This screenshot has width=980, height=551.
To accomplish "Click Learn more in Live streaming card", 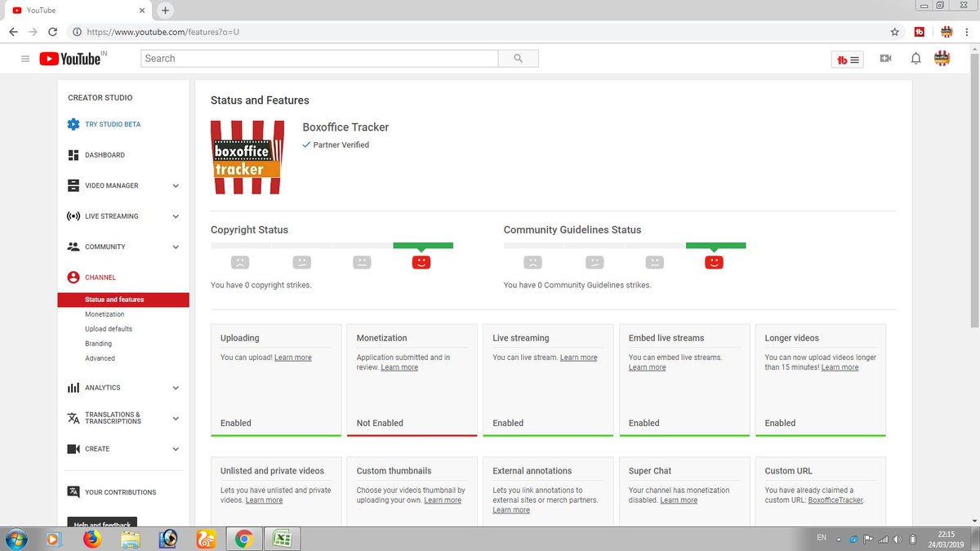I will 579,358.
